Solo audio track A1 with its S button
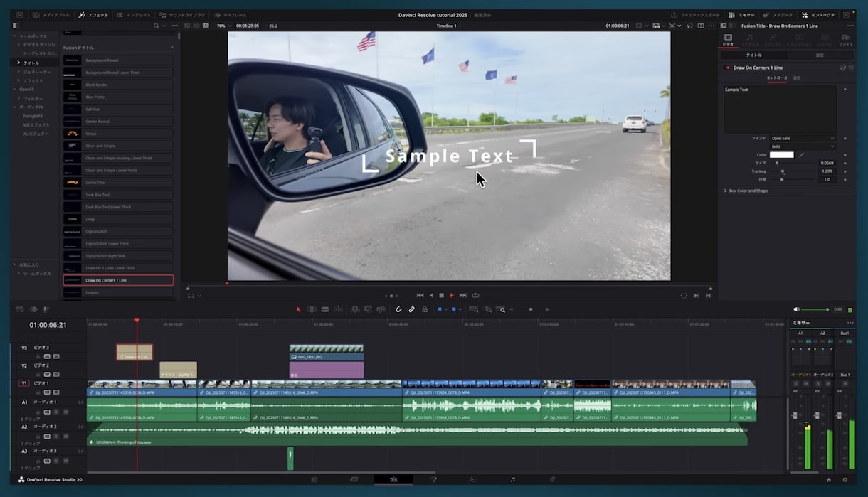The height and width of the screenshot is (497, 868). click(x=56, y=412)
